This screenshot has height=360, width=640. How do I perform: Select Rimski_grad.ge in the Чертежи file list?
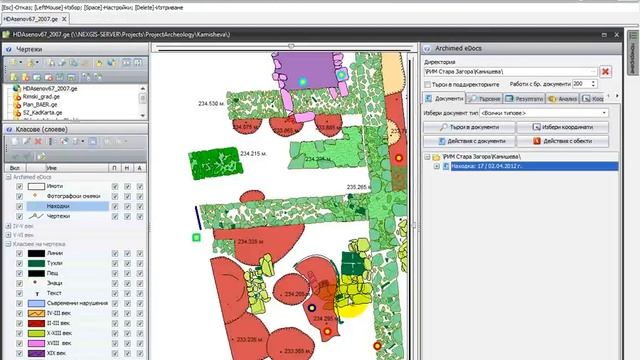[41, 96]
